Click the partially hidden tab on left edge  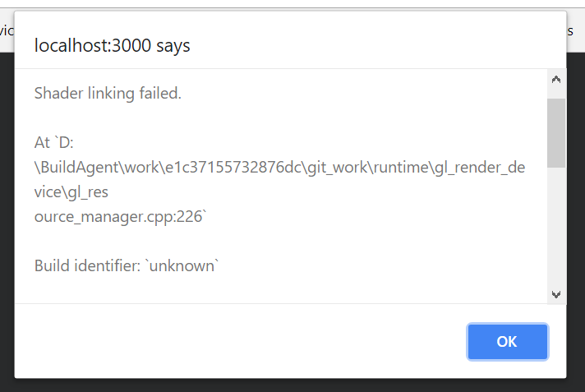[x=7, y=30]
